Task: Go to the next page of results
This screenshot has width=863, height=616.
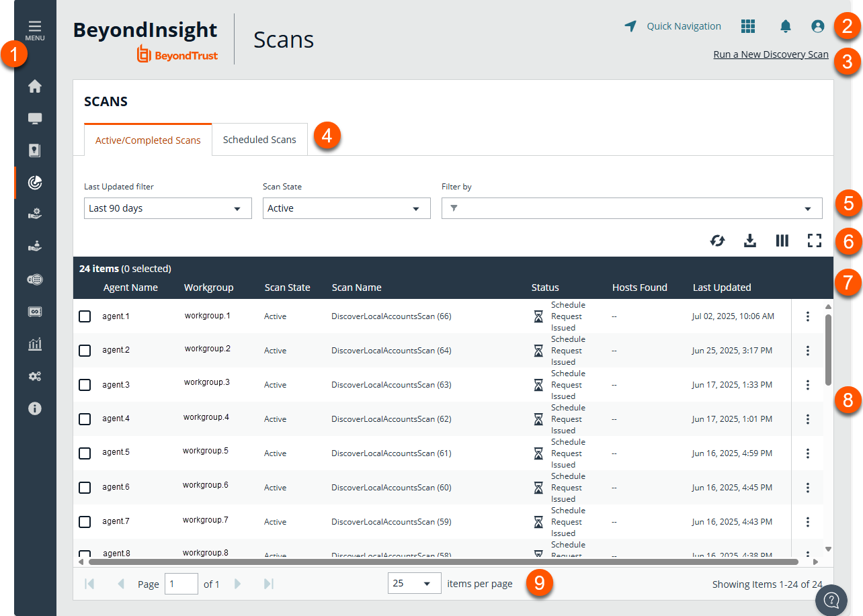Action: point(237,584)
